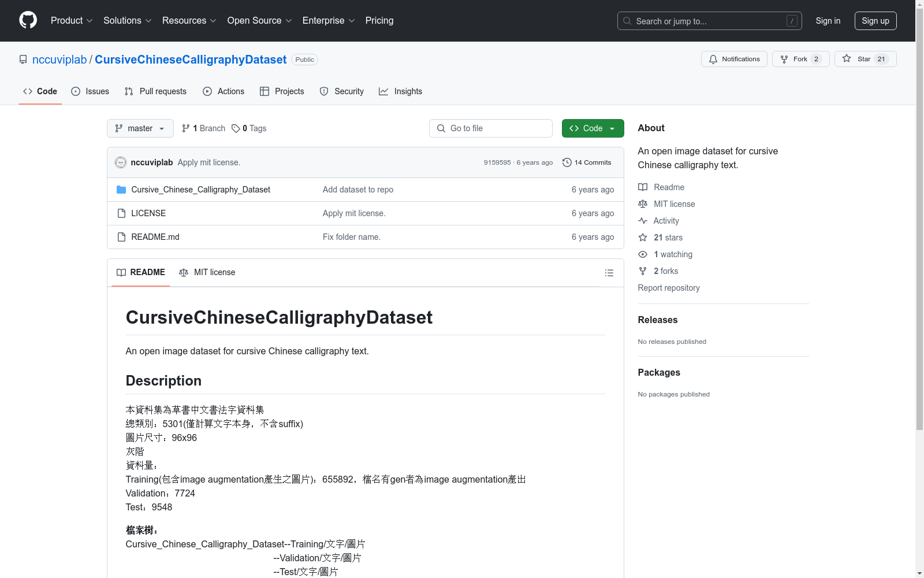Open the Code tab
Screen dimensions: 924x578
(x=40, y=91)
